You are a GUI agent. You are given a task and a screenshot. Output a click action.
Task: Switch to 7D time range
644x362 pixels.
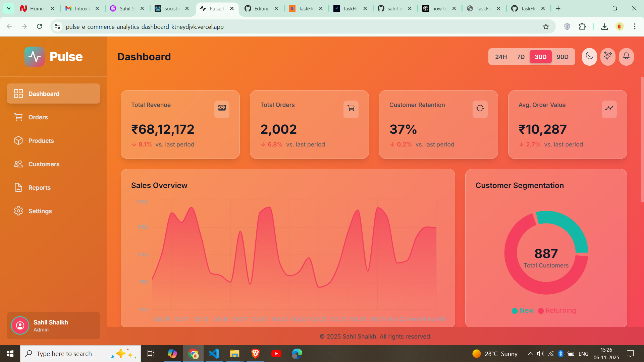521,57
